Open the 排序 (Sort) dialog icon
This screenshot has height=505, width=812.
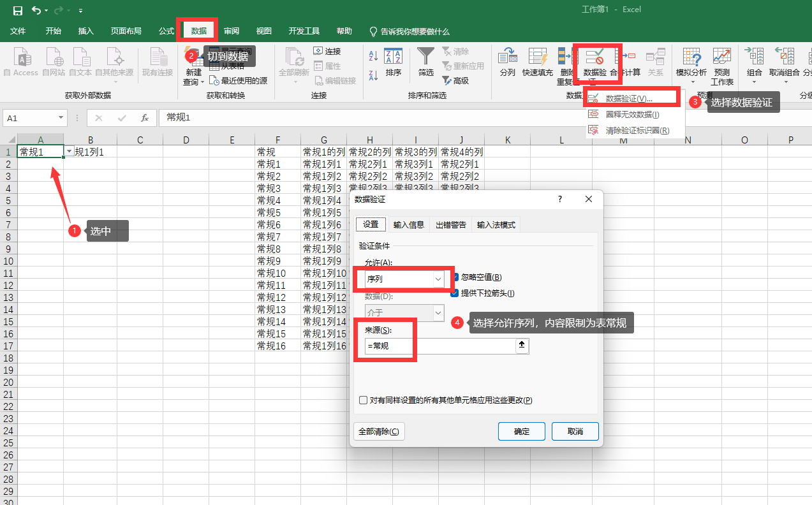click(x=394, y=62)
